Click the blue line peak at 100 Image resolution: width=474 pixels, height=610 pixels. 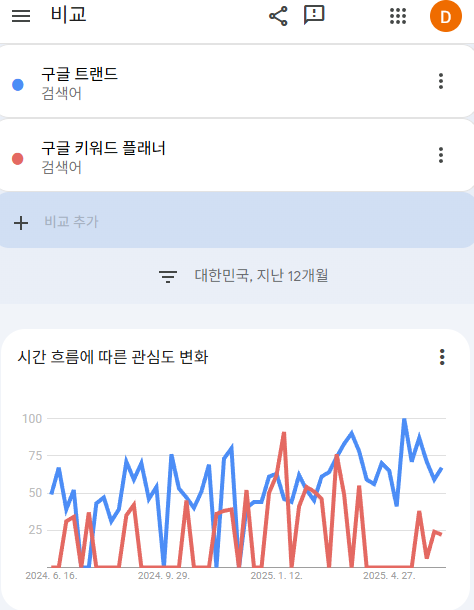coord(404,420)
